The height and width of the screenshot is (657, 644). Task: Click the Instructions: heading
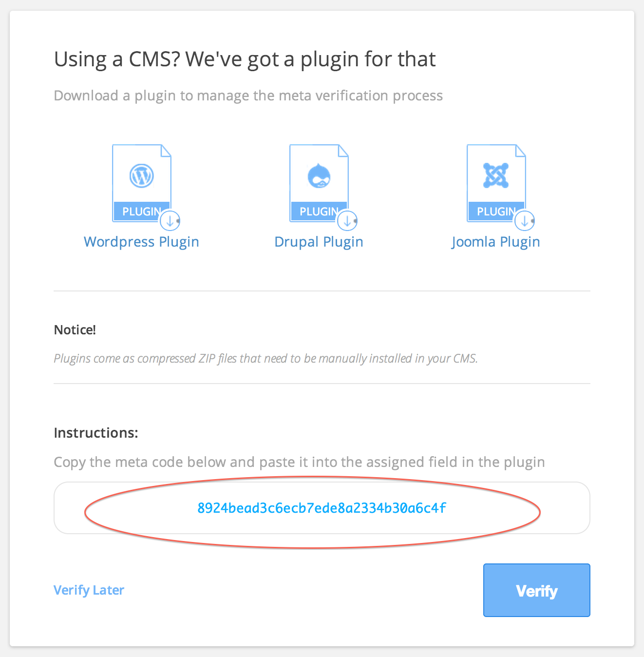pos(96,433)
